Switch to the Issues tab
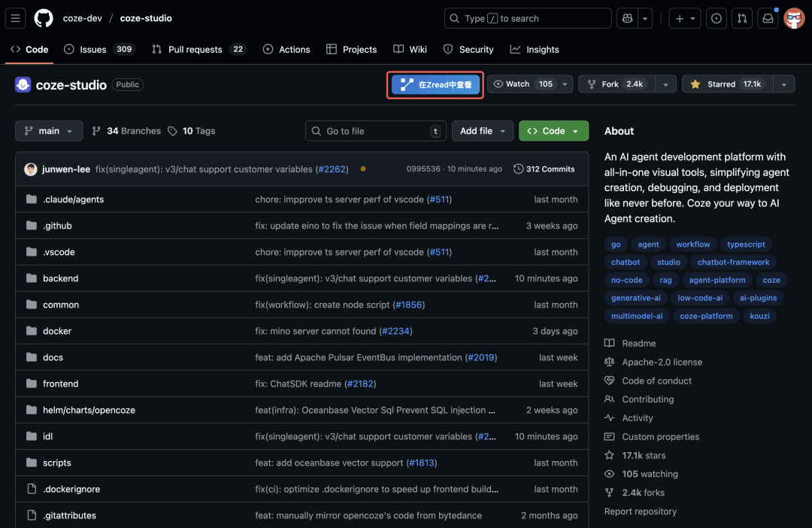The height and width of the screenshot is (528, 812). point(99,49)
